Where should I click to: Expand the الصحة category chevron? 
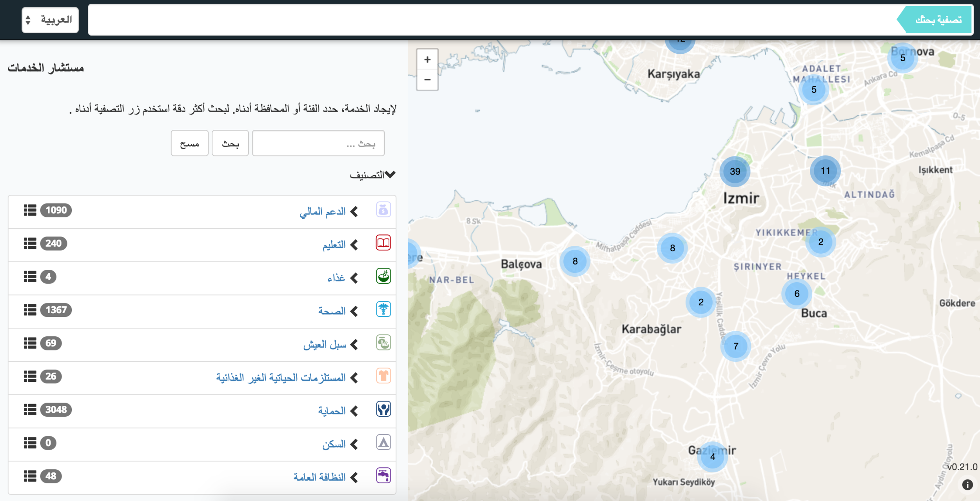[354, 311]
